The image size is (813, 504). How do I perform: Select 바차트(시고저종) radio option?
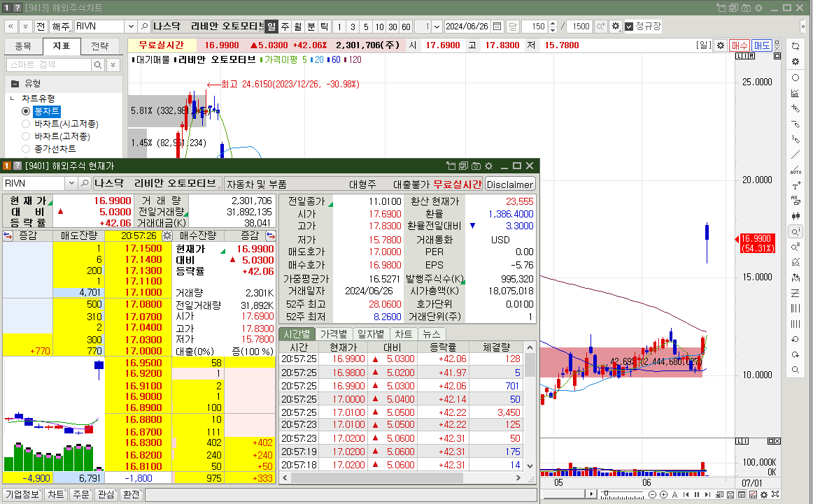pyautogui.click(x=25, y=124)
